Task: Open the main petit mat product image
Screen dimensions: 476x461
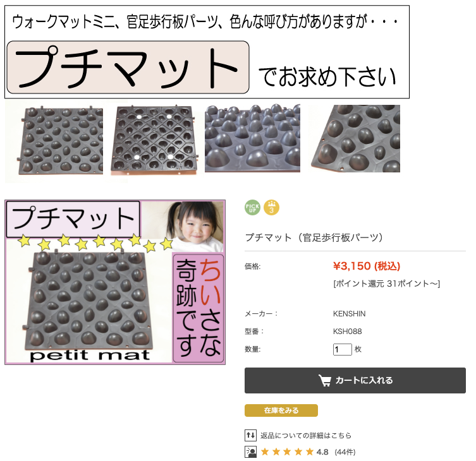Action: tap(115, 282)
